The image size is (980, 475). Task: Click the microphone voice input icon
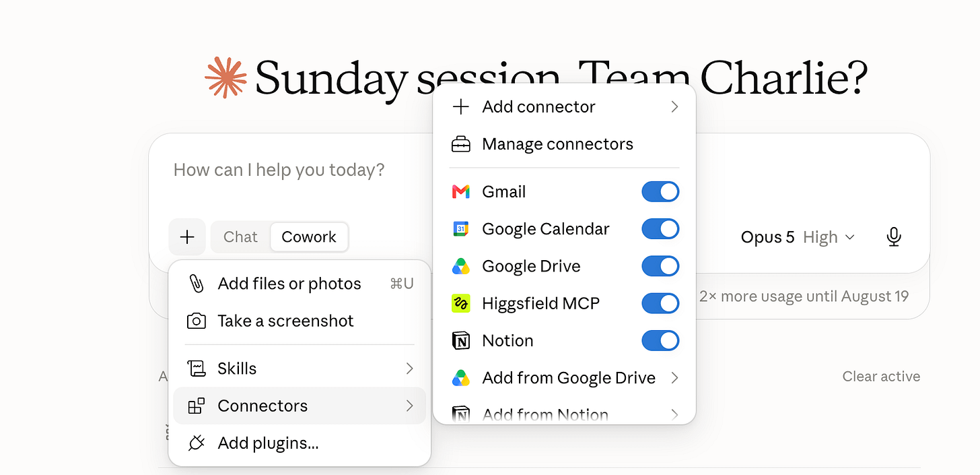click(894, 237)
